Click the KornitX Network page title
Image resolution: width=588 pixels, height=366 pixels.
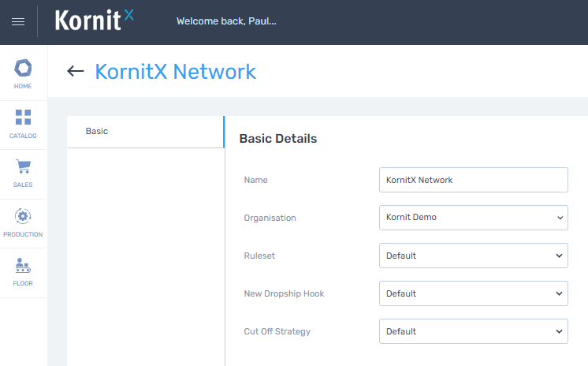point(176,71)
